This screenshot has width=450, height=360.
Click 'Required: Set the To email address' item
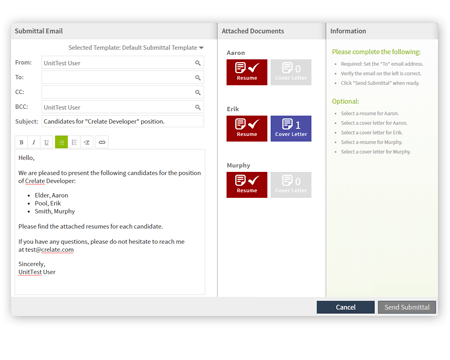point(382,64)
